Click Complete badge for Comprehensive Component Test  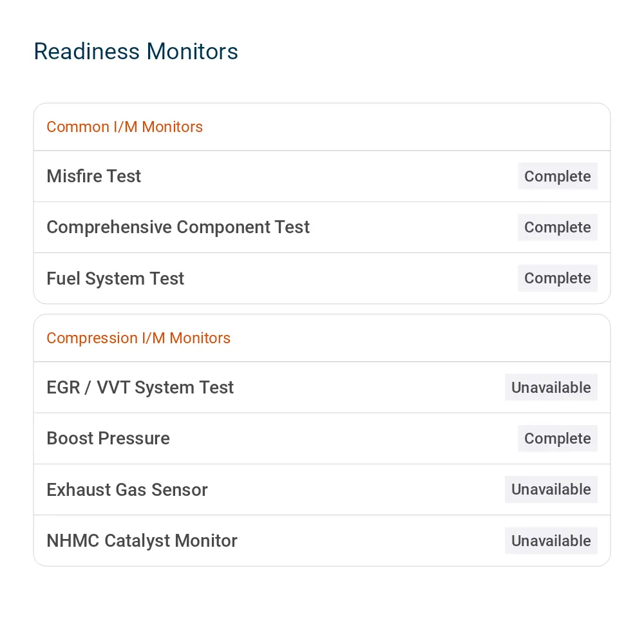(557, 227)
